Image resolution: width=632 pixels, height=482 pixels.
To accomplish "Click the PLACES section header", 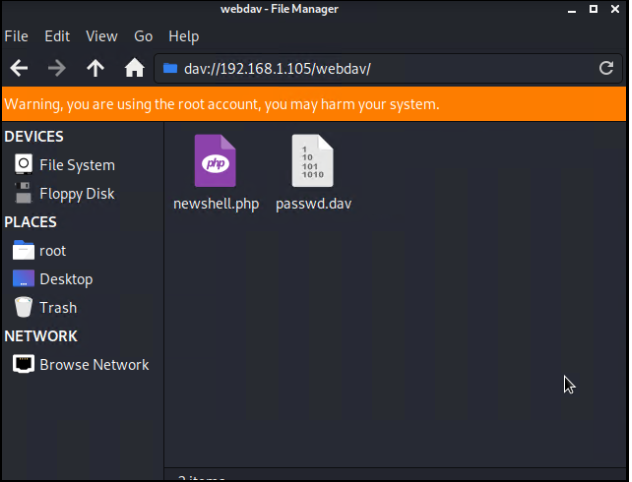I will pyautogui.click(x=30, y=222).
